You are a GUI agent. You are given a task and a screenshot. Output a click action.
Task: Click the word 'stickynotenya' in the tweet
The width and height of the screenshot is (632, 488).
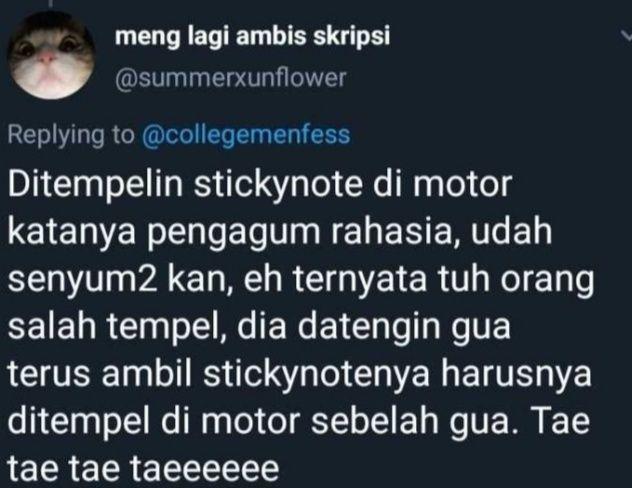[x=317, y=374]
